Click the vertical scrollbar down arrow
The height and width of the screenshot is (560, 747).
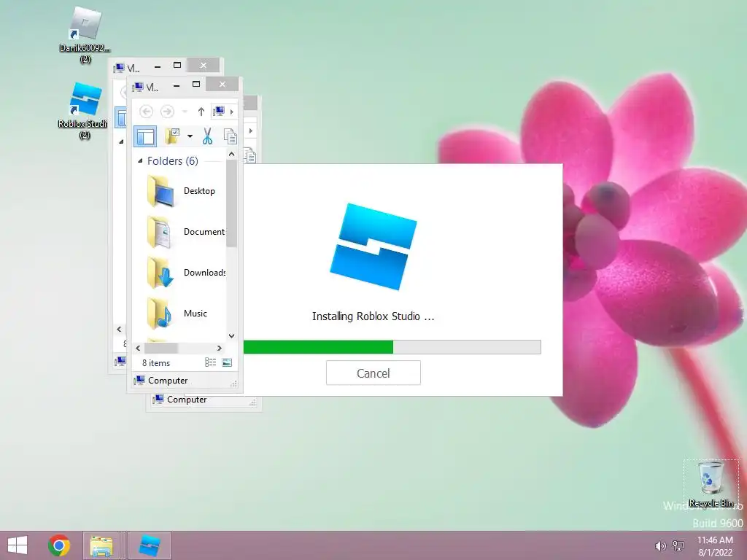(x=231, y=335)
